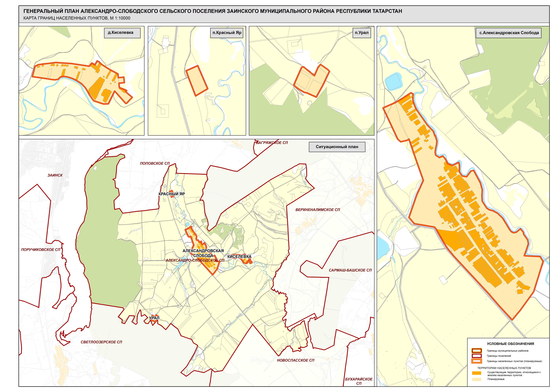555x392 pixels.
Task: Click the legend text 'Границы поселений'
Action: click(x=499, y=356)
